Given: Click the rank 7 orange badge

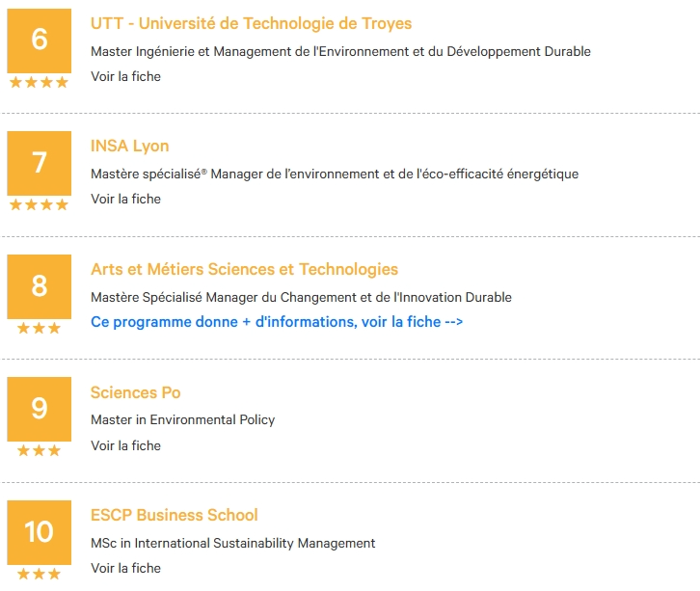Looking at the screenshot, I should pos(40,163).
